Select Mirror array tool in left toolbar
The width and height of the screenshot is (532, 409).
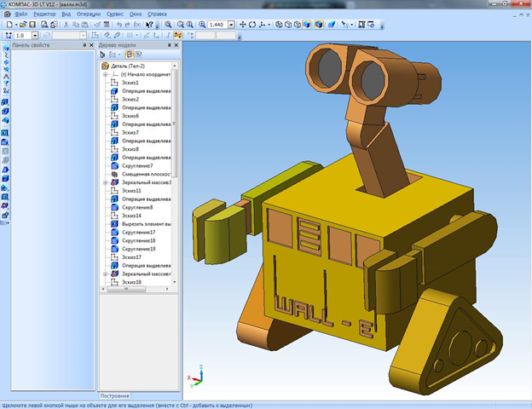click(x=5, y=206)
